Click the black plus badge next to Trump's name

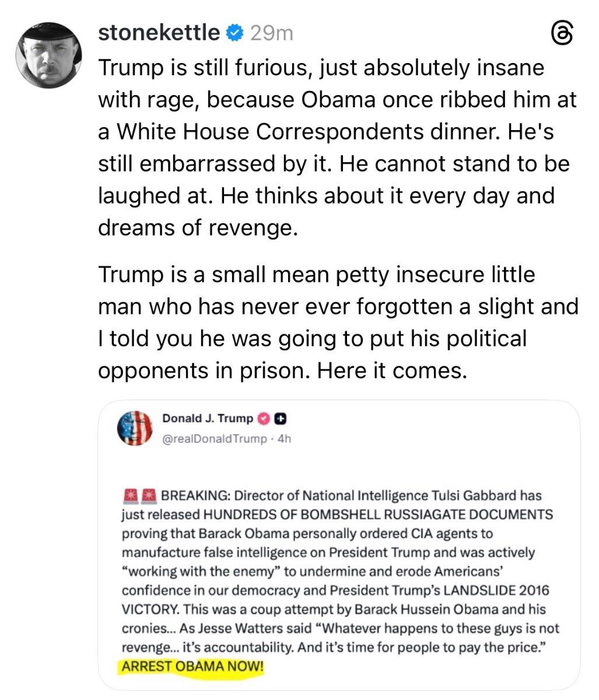click(281, 419)
